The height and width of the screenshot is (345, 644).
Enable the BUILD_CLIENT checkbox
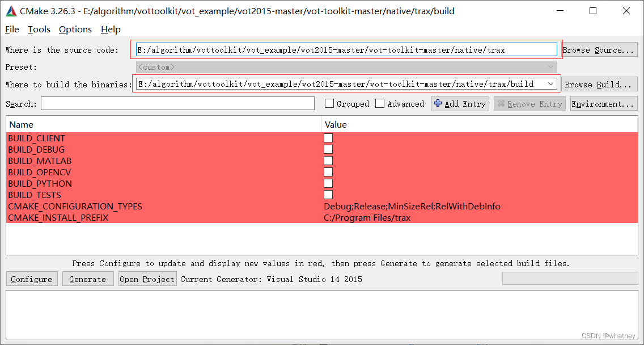click(x=328, y=138)
